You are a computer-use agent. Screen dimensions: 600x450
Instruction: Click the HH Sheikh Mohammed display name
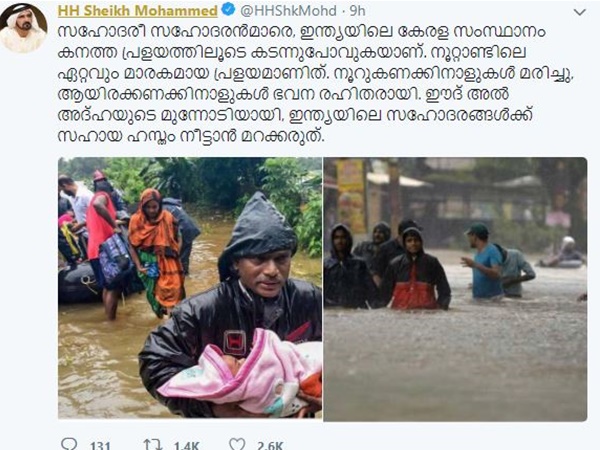[138, 11]
